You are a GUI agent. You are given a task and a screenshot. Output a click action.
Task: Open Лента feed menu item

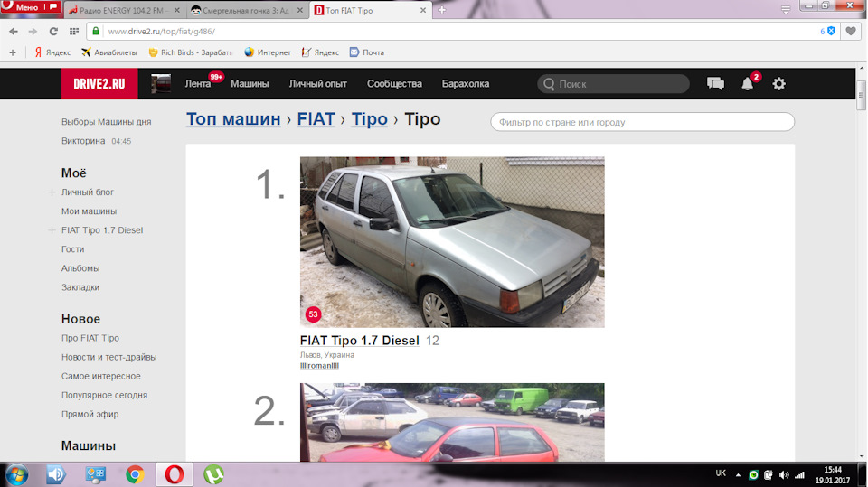pos(198,84)
